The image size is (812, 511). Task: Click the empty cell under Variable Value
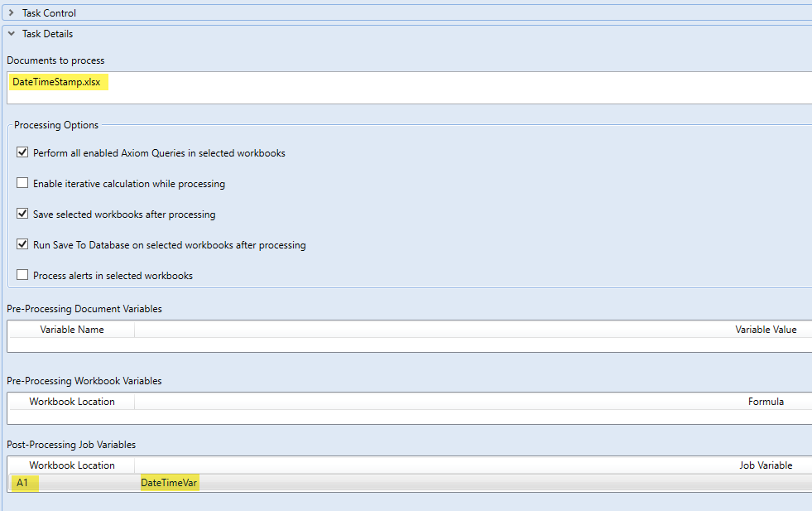(472, 345)
